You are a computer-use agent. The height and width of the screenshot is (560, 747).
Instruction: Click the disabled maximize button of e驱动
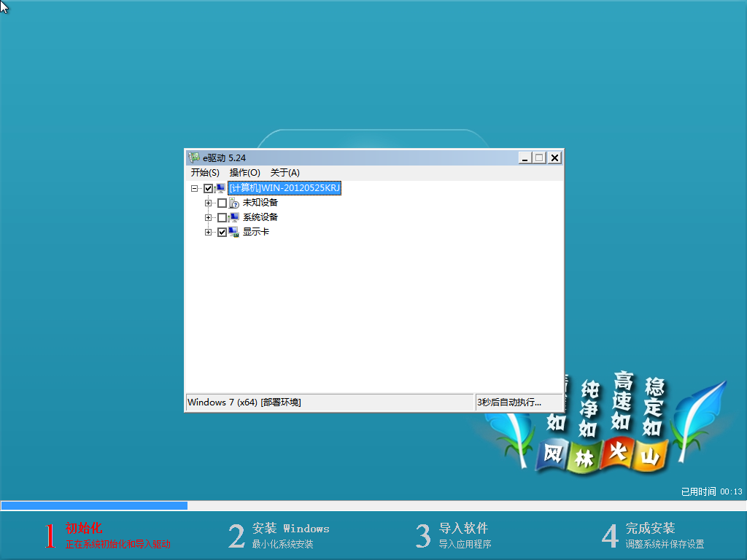click(539, 157)
